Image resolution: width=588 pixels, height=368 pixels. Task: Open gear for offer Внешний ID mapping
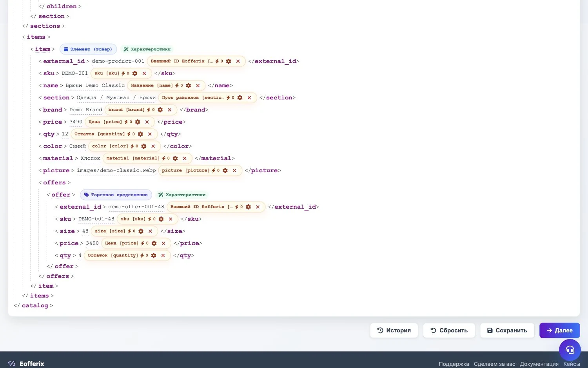coord(248,207)
